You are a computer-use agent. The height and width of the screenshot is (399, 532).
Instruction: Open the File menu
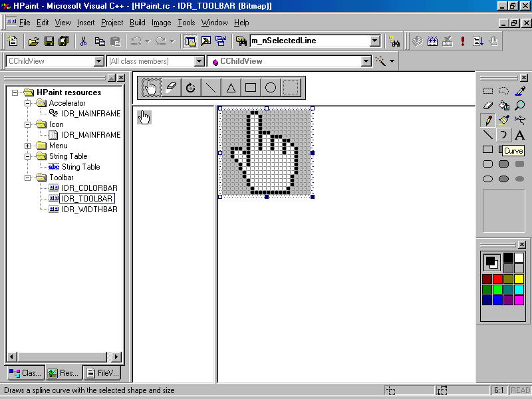click(x=25, y=23)
